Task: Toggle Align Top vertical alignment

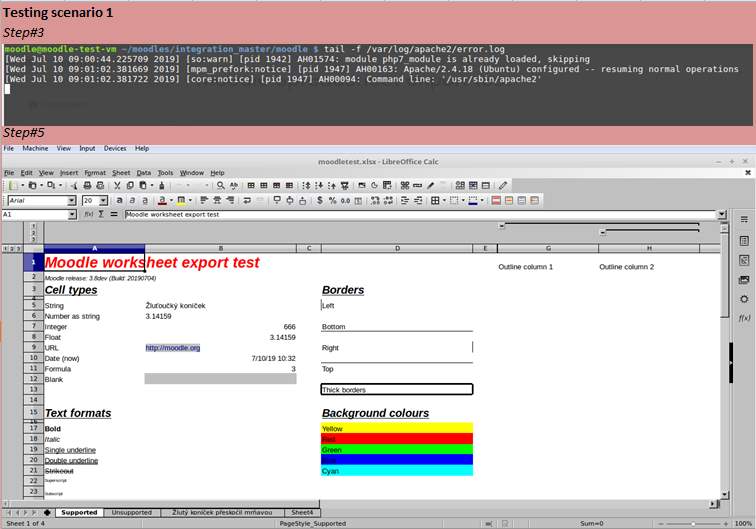Action: pos(277,200)
